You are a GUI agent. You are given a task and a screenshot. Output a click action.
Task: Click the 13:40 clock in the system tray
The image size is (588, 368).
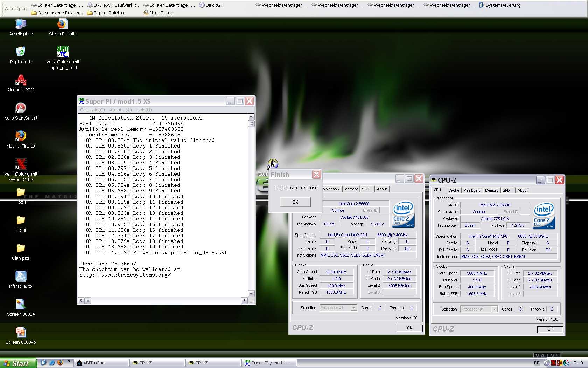pyautogui.click(x=577, y=363)
